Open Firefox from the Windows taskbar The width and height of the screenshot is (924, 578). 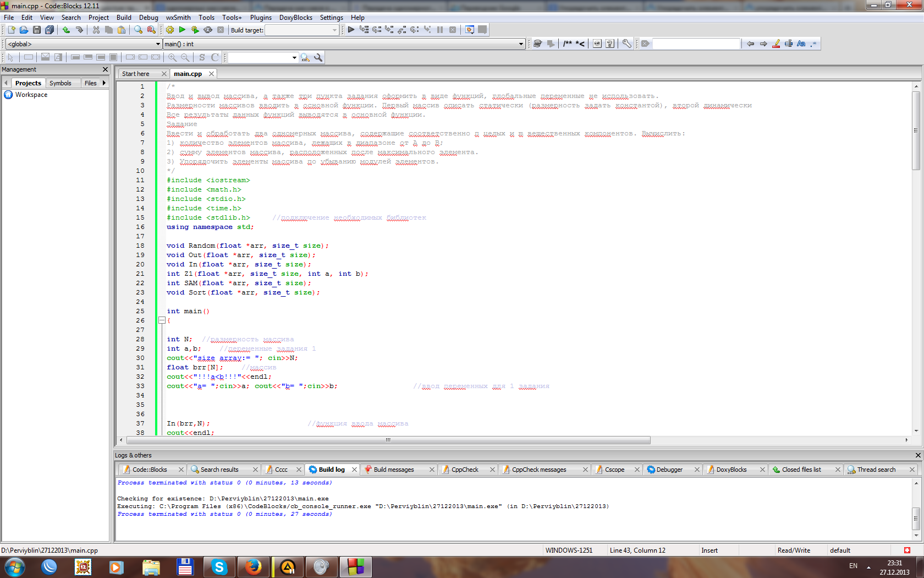click(253, 567)
